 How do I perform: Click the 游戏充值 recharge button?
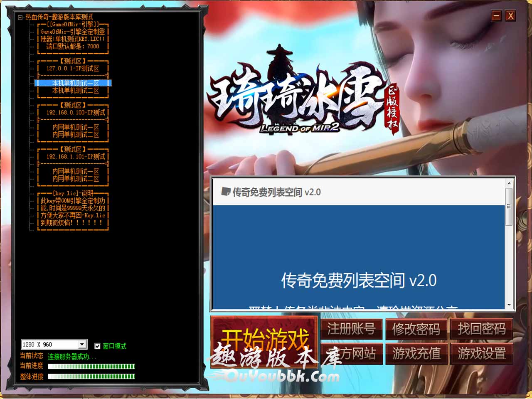click(416, 354)
